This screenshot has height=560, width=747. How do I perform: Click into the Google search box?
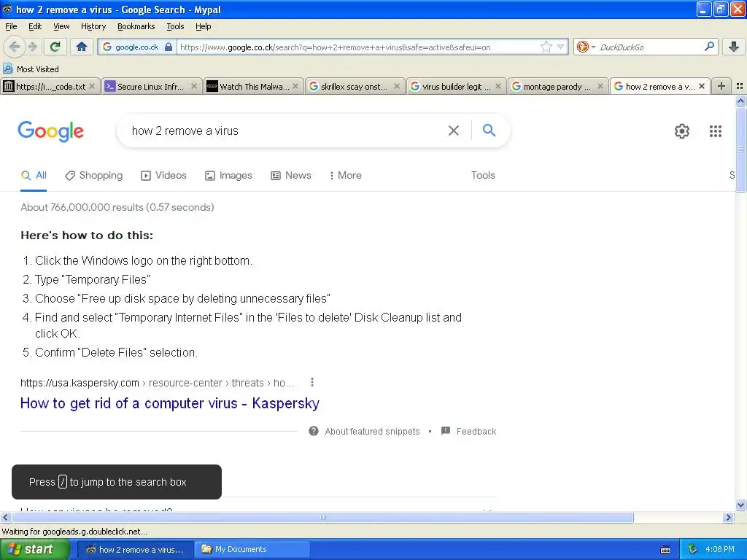tap(286, 131)
